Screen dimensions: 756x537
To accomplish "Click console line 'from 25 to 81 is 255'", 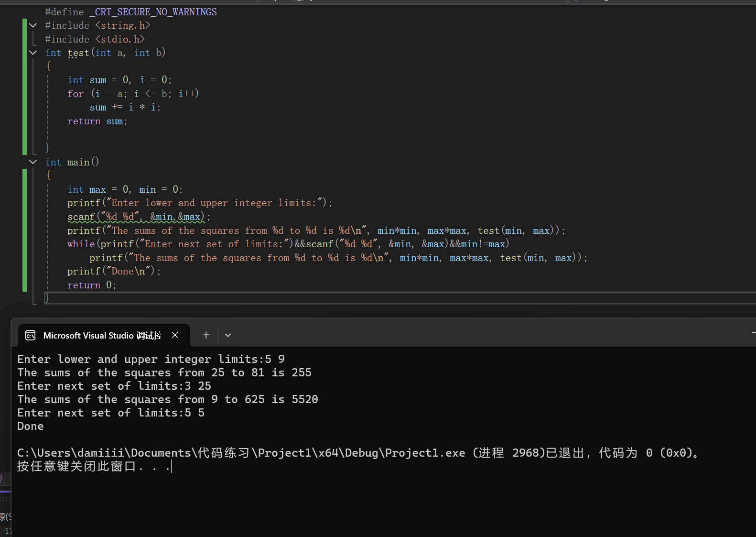I will [x=164, y=373].
